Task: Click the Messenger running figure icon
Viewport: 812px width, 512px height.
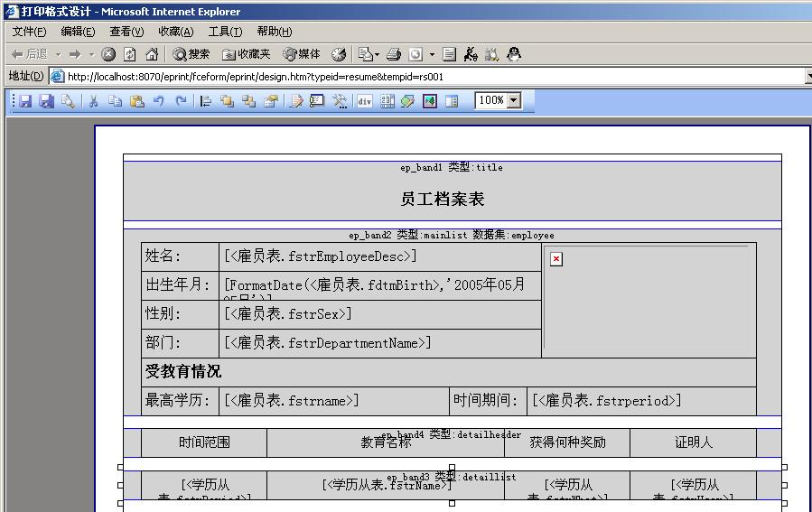Action: pyautogui.click(x=471, y=54)
